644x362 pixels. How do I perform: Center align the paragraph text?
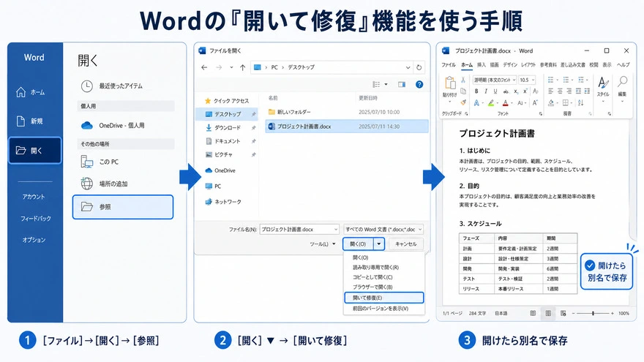(x=560, y=91)
